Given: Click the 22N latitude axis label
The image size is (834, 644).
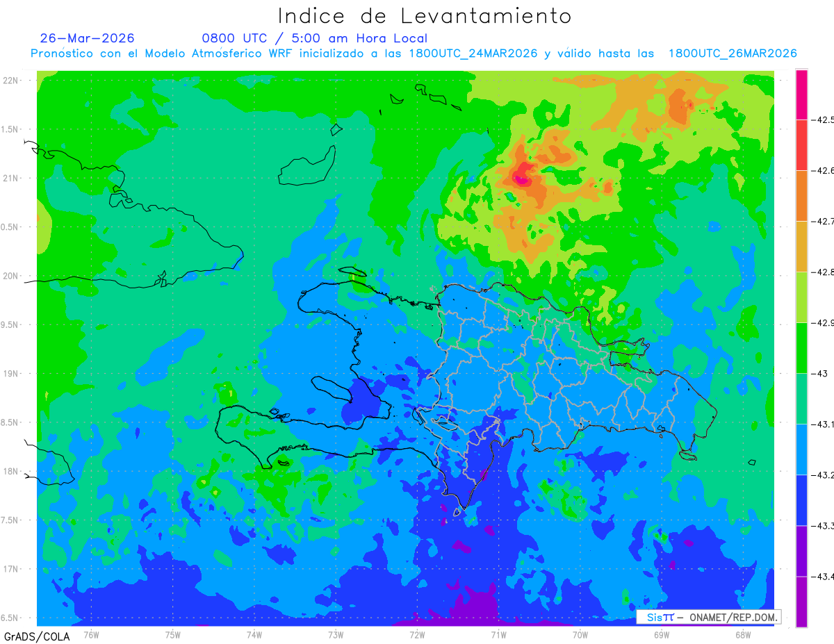Looking at the screenshot, I should [11, 80].
